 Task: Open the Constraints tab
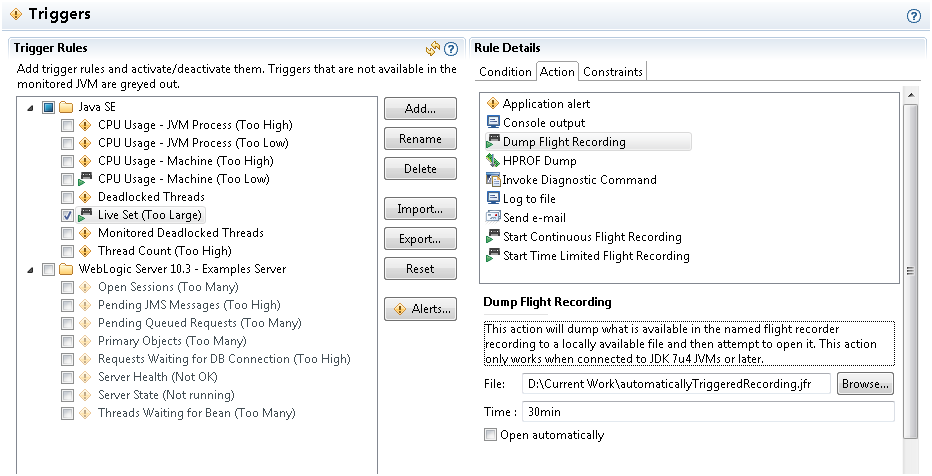(x=613, y=71)
